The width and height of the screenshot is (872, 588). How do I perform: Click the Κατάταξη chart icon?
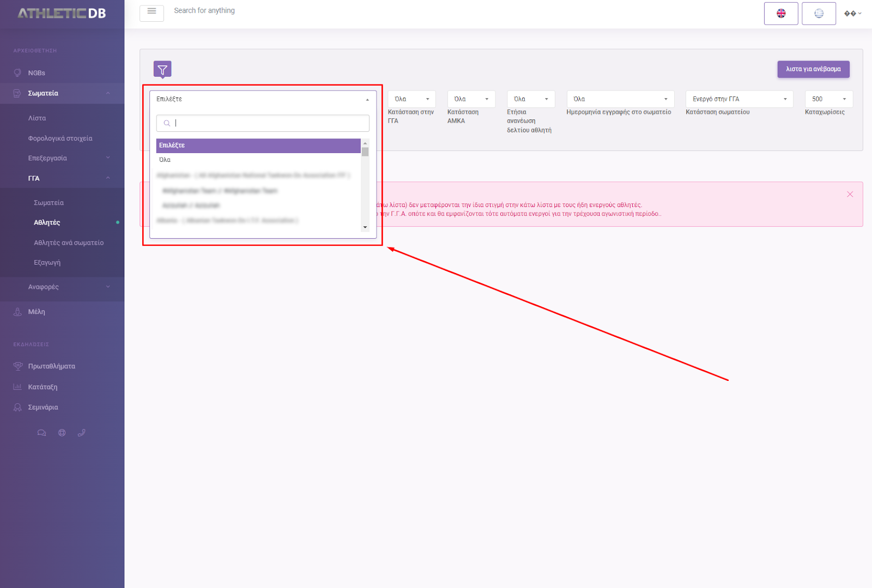(x=17, y=387)
